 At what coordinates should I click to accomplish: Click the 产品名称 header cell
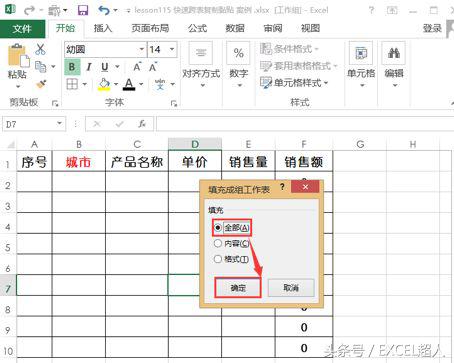click(x=137, y=162)
